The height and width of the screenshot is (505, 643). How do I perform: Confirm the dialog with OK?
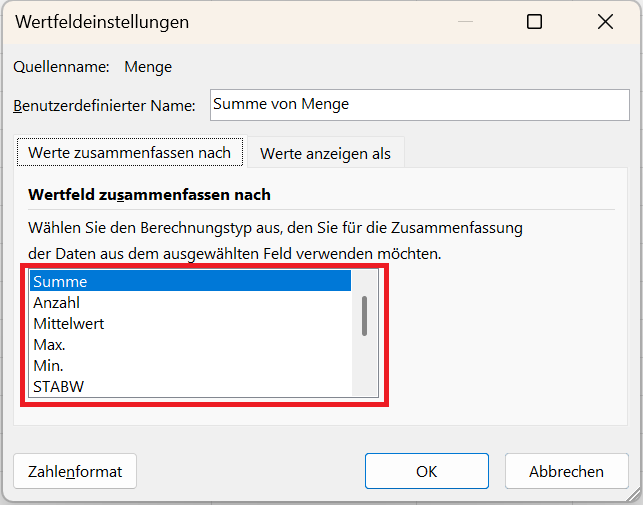426,471
